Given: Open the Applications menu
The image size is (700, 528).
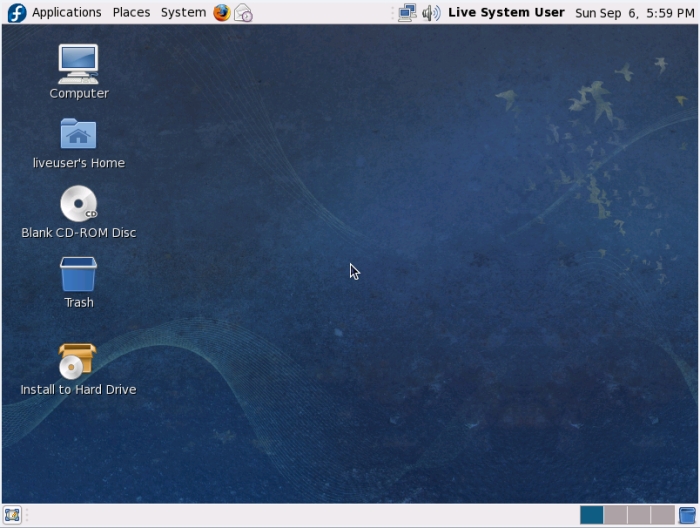Looking at the screenshot, I should (66, 13).
